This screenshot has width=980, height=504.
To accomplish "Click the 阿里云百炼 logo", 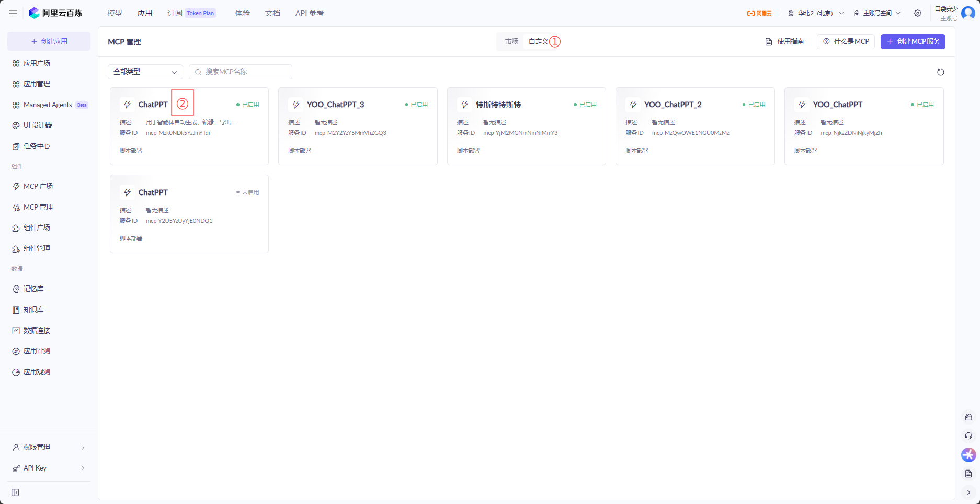I will click(x=56, y=13).
